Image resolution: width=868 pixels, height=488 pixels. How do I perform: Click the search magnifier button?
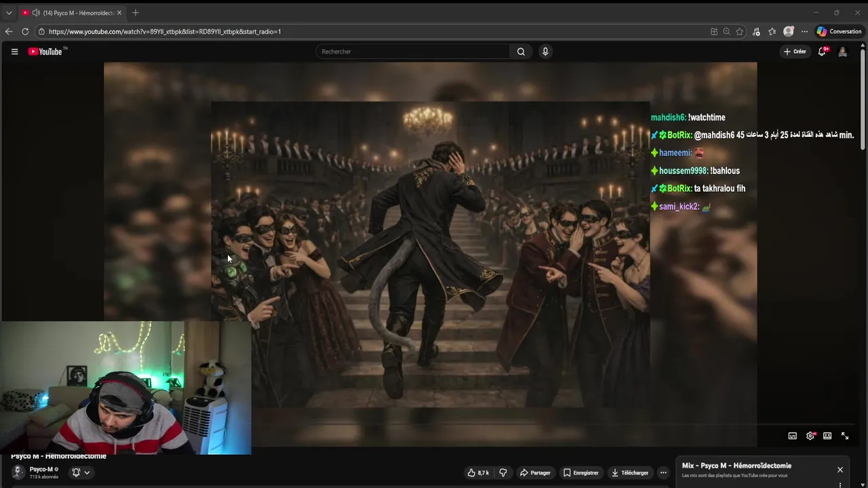[521, 52]
